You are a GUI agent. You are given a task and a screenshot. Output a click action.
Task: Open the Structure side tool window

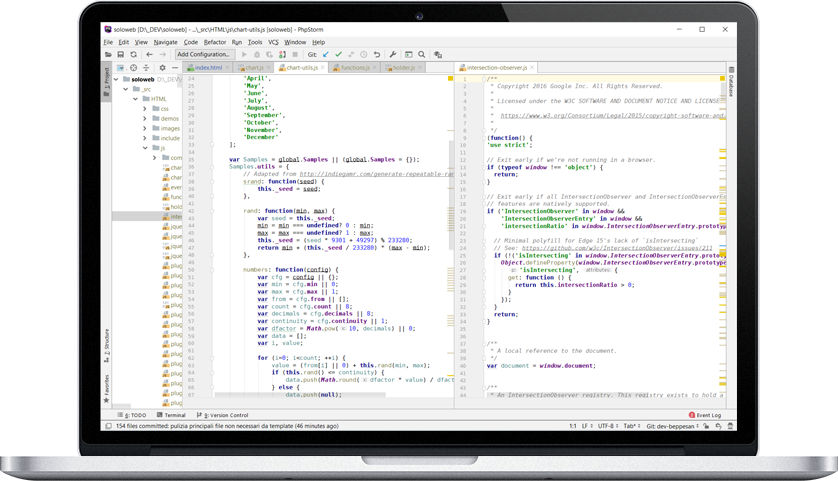click(106, 346)
